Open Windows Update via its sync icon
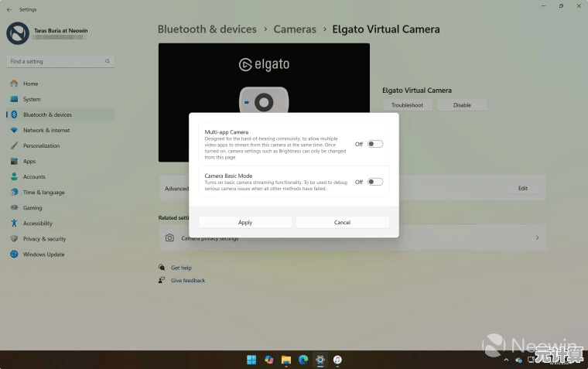 tap(14, 254)
